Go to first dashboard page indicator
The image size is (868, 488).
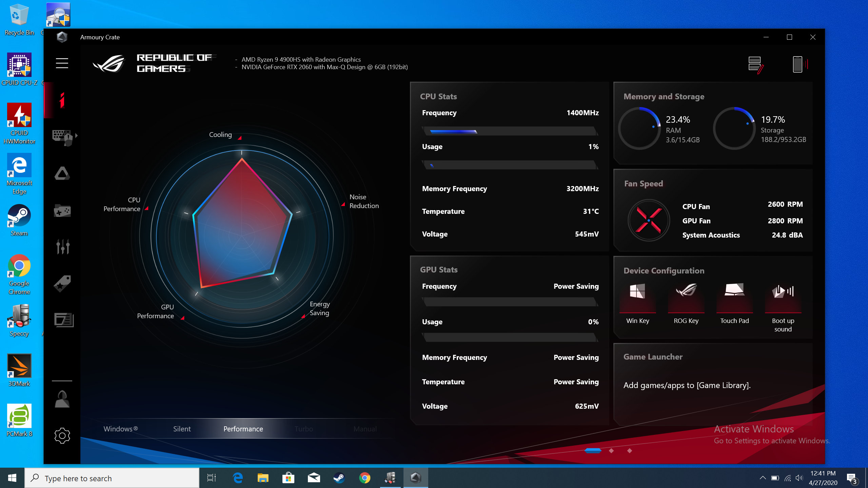(x=593, y=451)
